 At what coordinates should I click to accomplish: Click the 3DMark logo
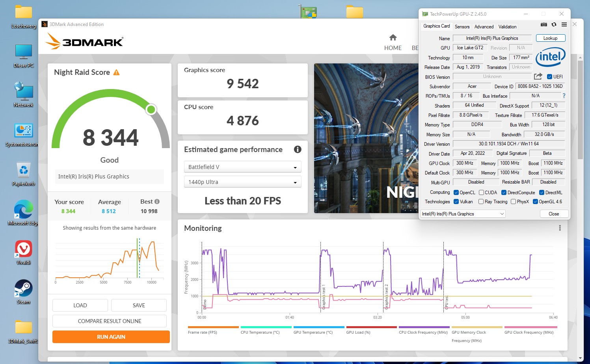[x=84, y=41]
